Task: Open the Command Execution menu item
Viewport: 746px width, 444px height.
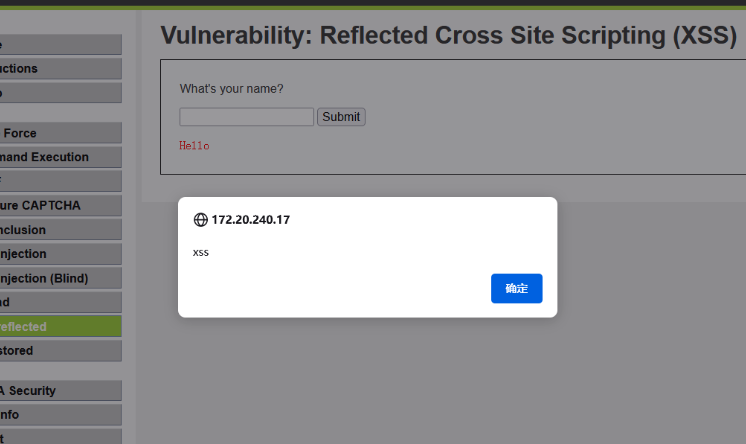Action: pos(60,157)
